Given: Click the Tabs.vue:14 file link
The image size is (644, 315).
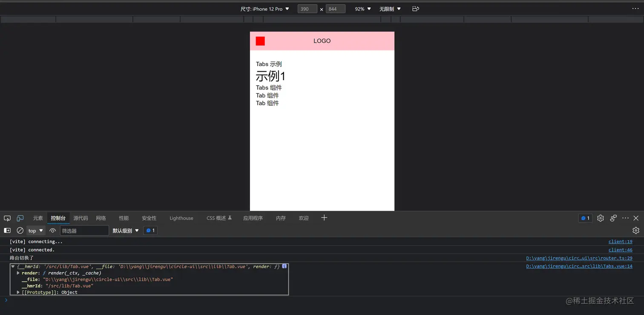Looking at the screenshot, I should click(579, 266).
